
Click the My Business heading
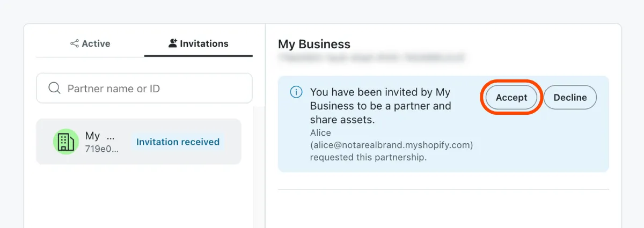pos(314,44)
